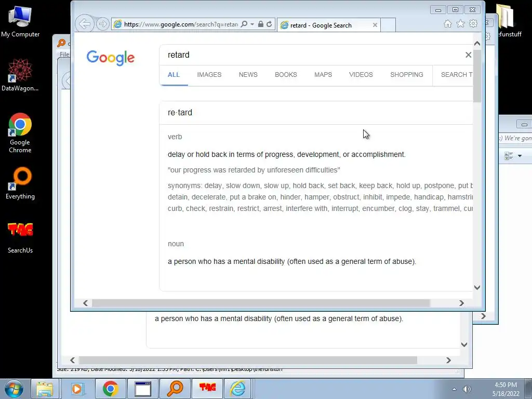
Task: Click the synonyms line starting with 'delay'
Action: tap(320, 185)
